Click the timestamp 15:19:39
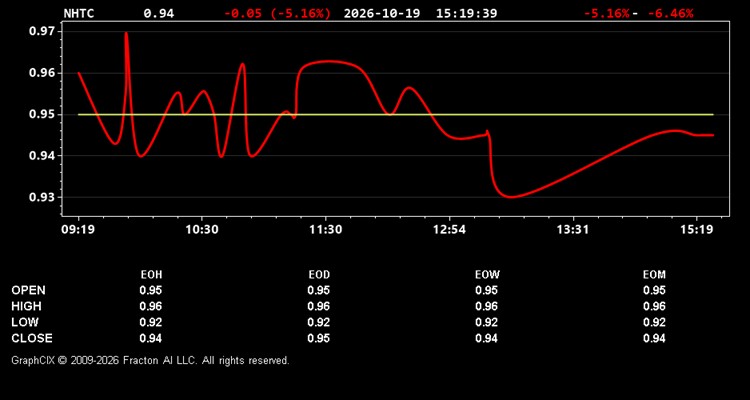The image size is (750, 400). click(x=466, y=13)
